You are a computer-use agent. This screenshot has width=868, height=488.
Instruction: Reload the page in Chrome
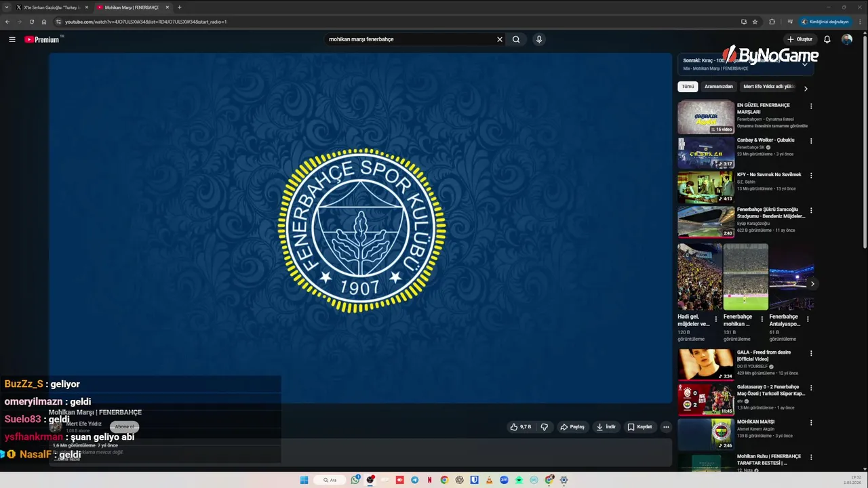tap(31, 22)
